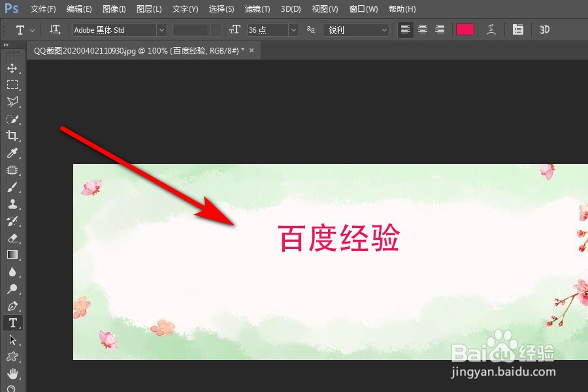Open the 文字(Y) menu
This screenshot has width=588, height=392.
tap(186, 9)
